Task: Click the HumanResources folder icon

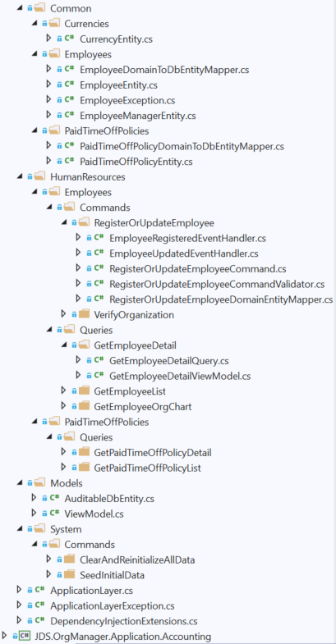Action: click(x=40, y=177)
